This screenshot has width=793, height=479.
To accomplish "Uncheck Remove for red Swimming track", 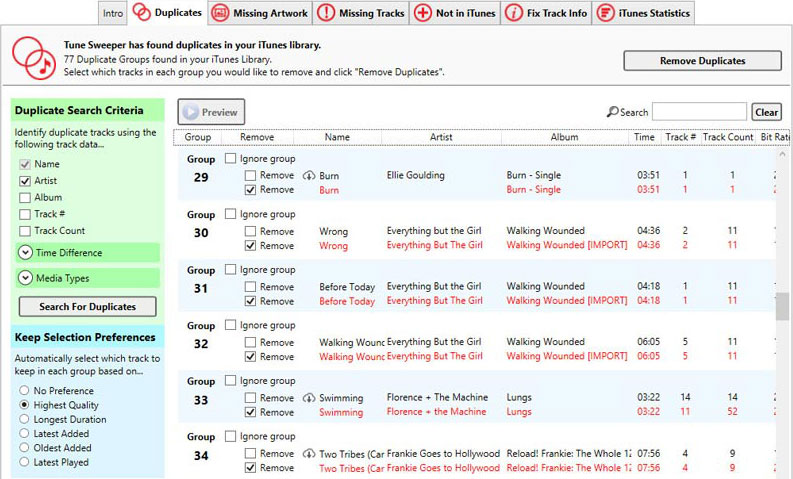I will pos(250,412).
